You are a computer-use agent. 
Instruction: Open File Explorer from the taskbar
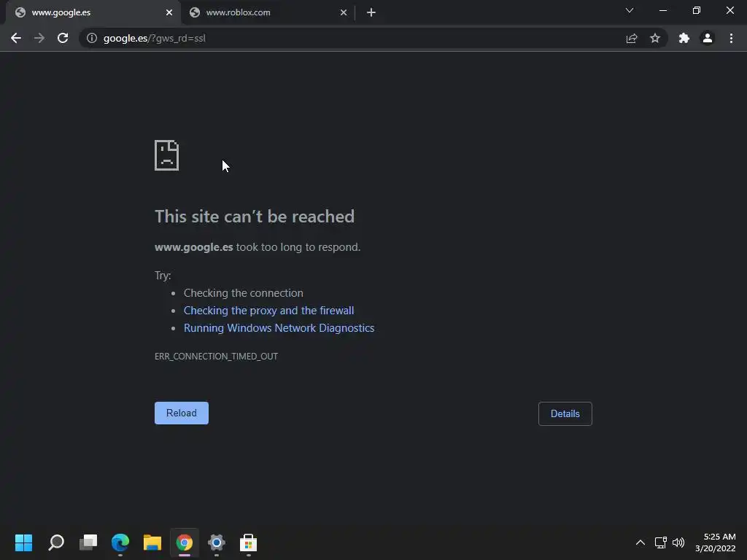tap(152, 542)
